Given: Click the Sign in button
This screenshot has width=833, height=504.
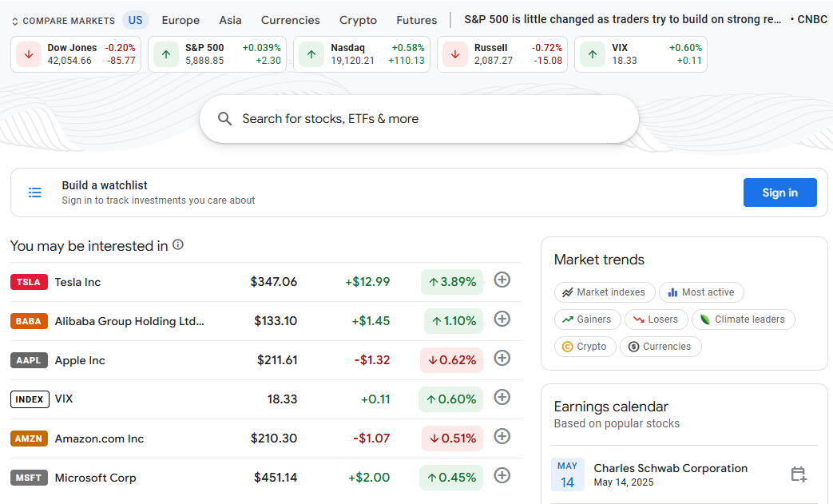Looking at the screenshot, I should 779,192.
